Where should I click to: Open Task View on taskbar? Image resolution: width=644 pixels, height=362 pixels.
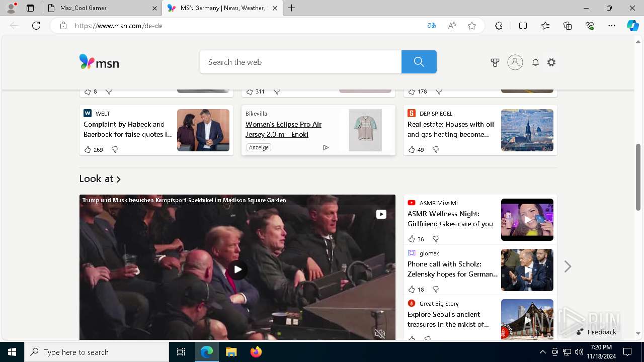pyautogui.click(x=181, y=352)
